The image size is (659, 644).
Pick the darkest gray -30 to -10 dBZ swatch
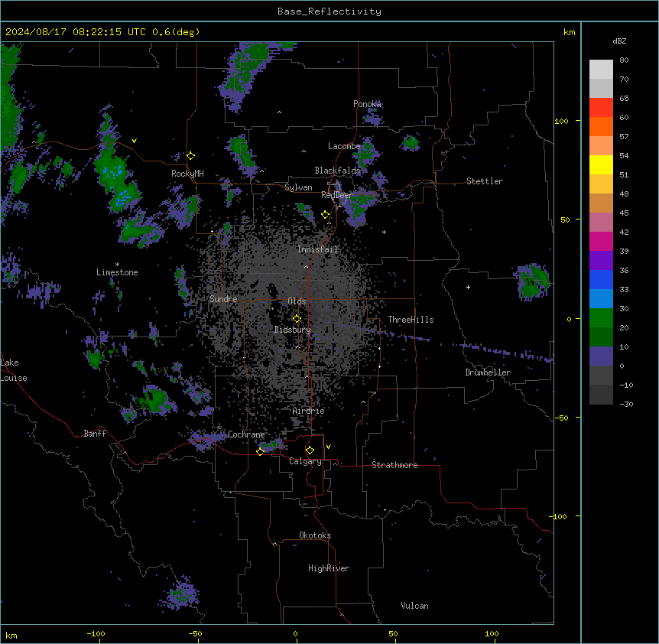click(x=601, y=395)
